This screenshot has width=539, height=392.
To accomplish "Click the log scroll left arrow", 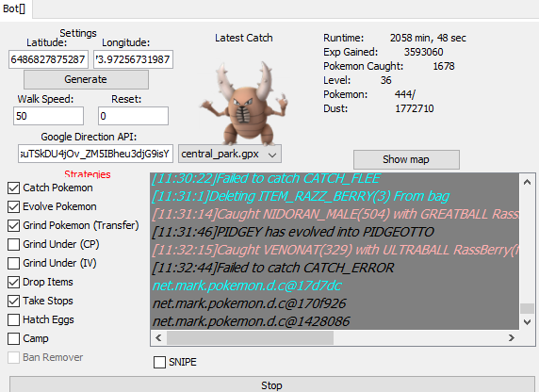I will tap(158, 337).
